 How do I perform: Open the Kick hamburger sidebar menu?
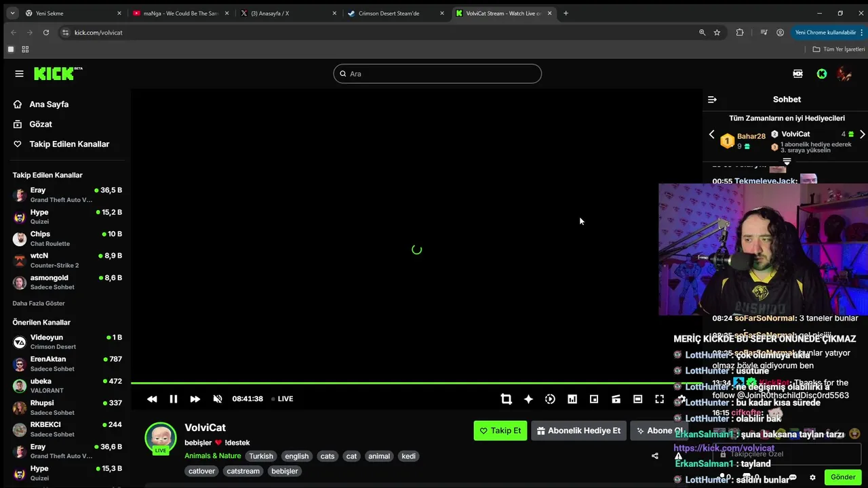[x=19, y=73]
